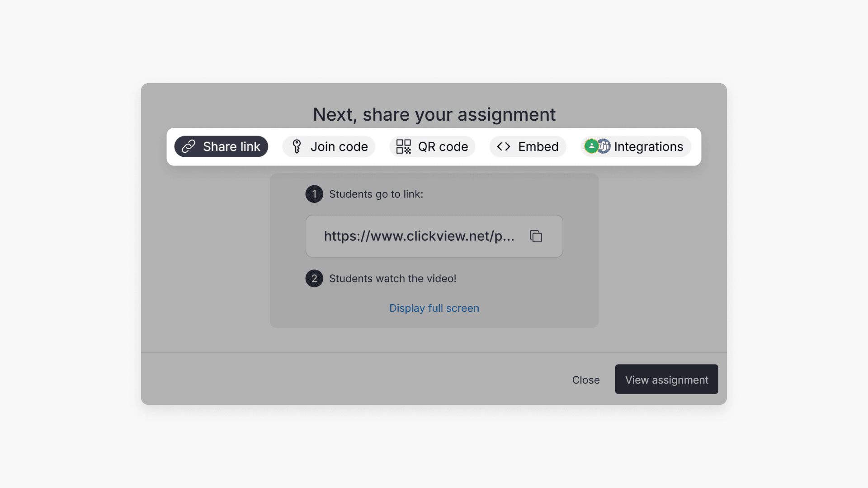
Task: Click the View assignment button
Action: (666, 380)
